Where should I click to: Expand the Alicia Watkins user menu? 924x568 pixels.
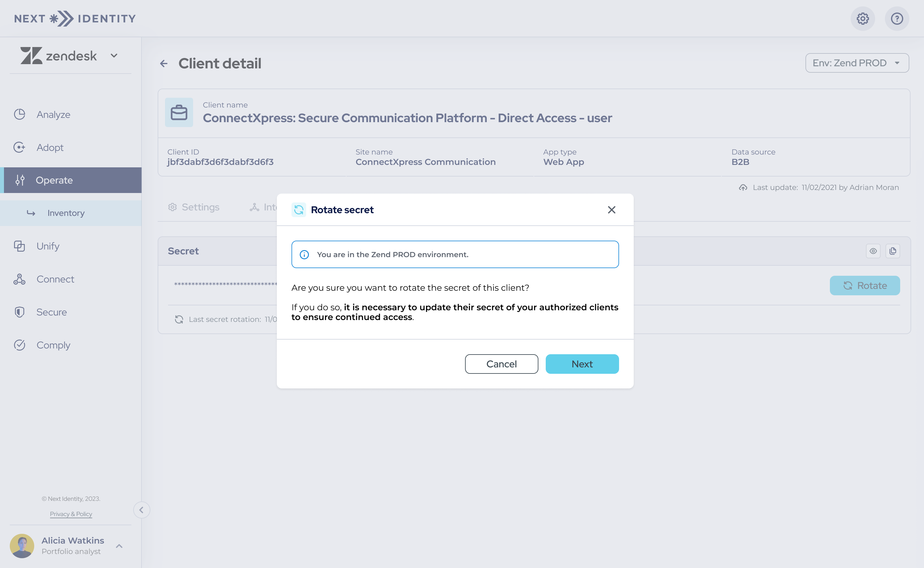click(119, 544)
